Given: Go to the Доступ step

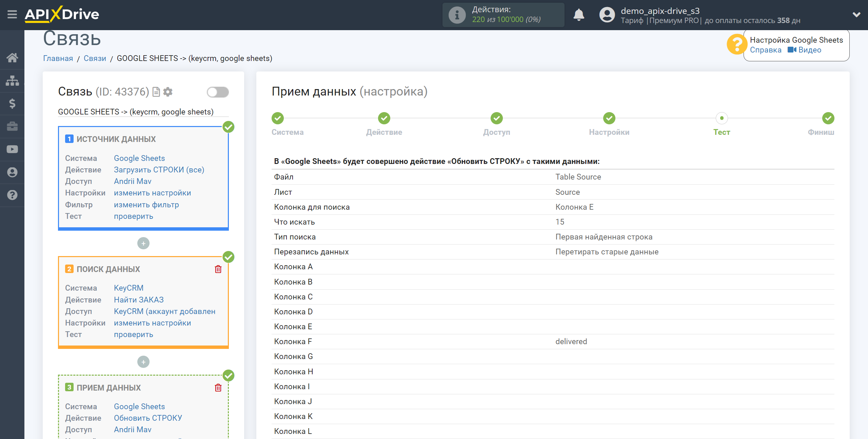Looking at the screenshot, I should [x=497, y=118].
